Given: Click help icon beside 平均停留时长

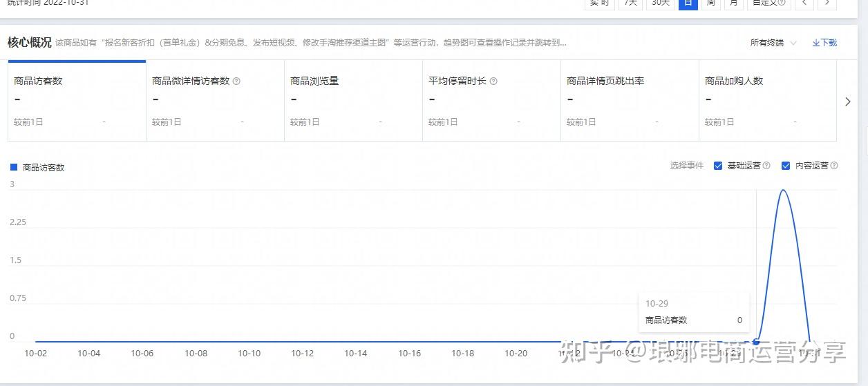Looking at the screenshot, I should [493, 81].
